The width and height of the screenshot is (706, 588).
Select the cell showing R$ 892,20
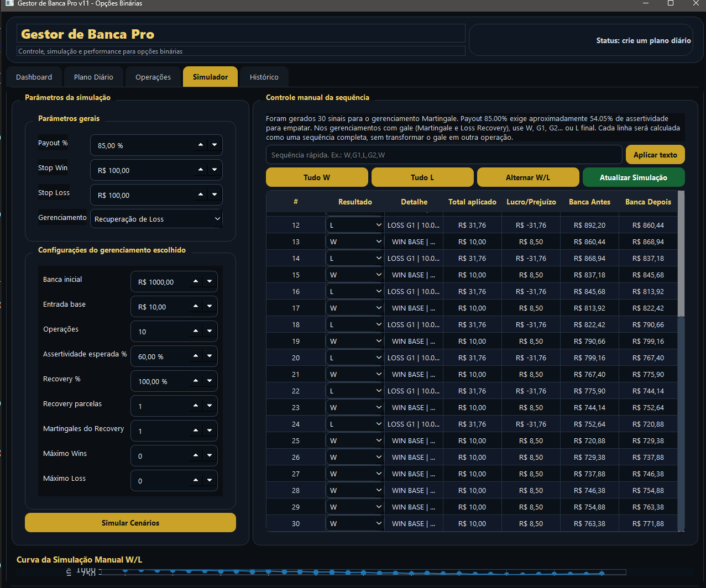[590, 225]
